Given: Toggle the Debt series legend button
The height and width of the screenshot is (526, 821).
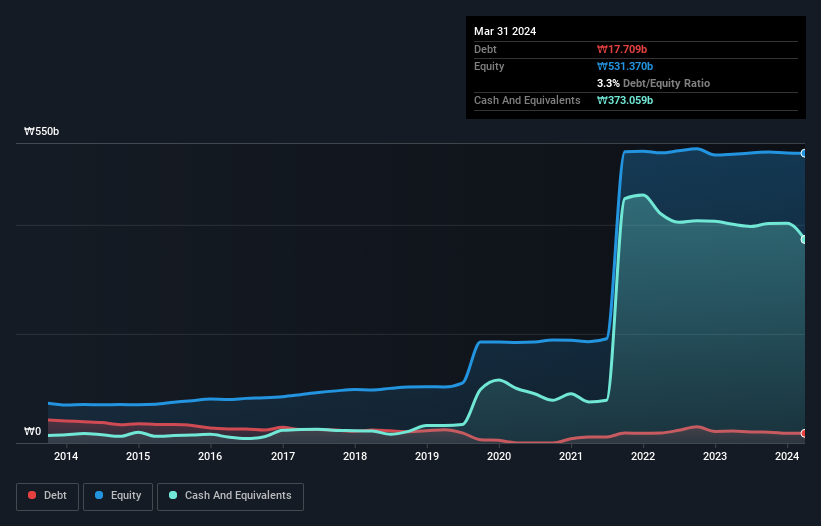Looking at the screenshot, I should [x=48, y=496].
